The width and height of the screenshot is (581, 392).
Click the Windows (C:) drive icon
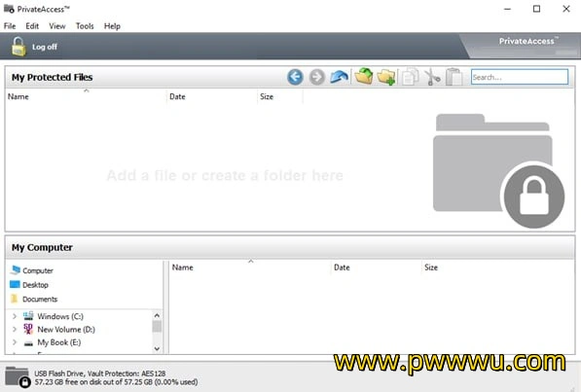[x=28, y=316]
